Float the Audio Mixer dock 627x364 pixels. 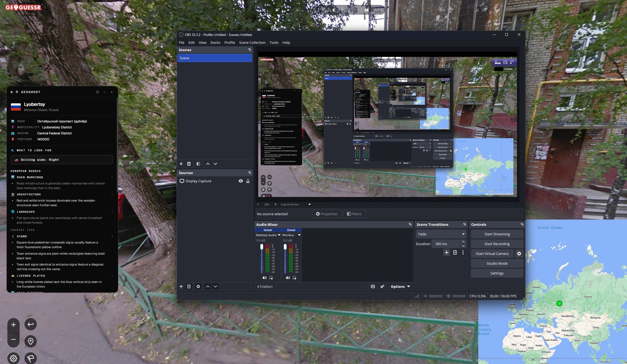410,224
